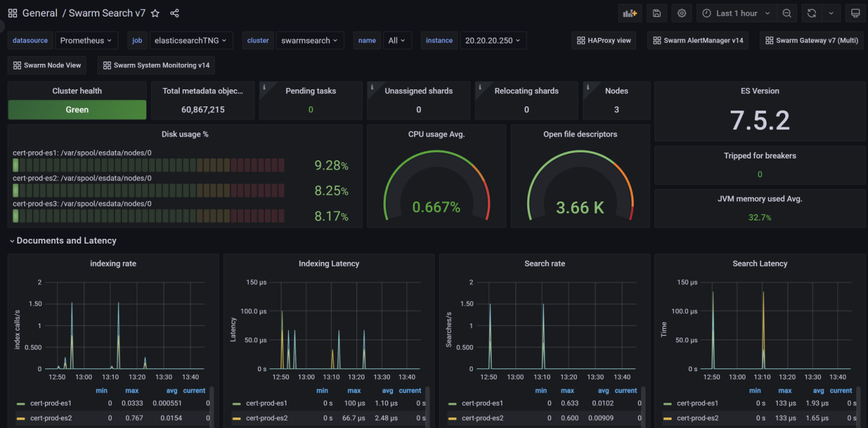
Task: Open the Tripped for breakers panel title menu
Action: pos(760,156)
